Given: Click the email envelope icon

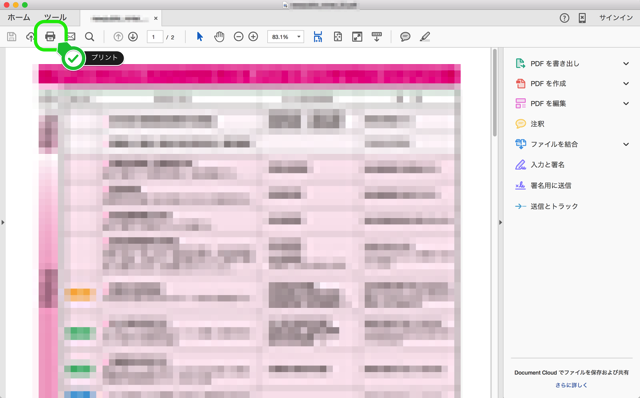Looking at the screenshot, I should click(70, 37).
